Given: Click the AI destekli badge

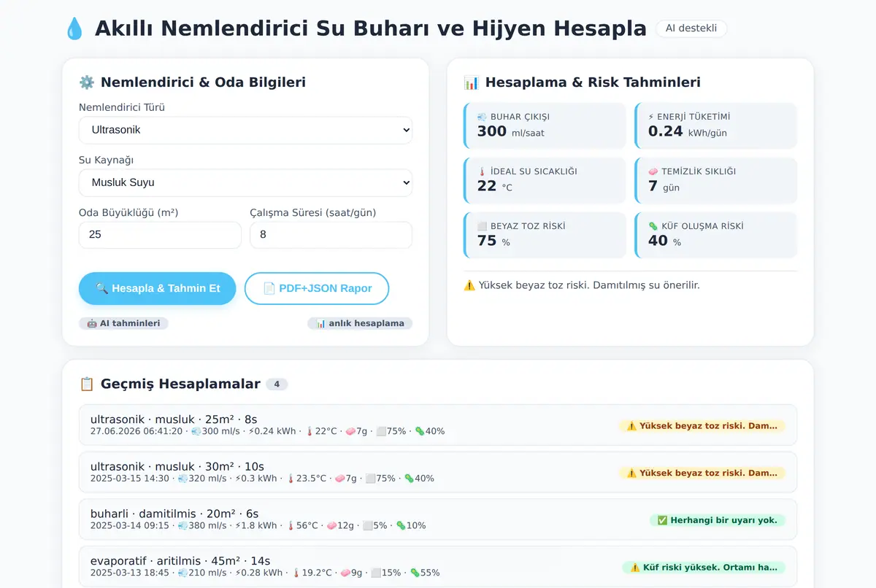Looking at the screenshot, I should click(x=691, y=28).
